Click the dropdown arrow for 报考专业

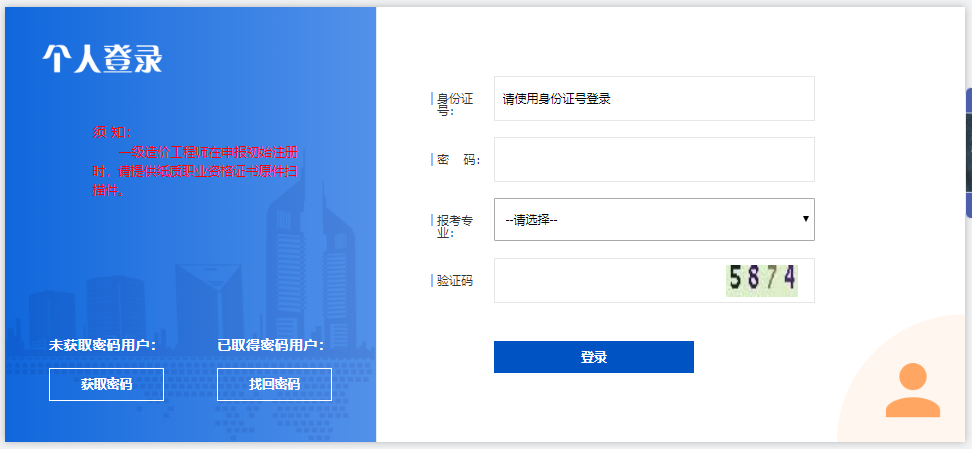(805, 219)
